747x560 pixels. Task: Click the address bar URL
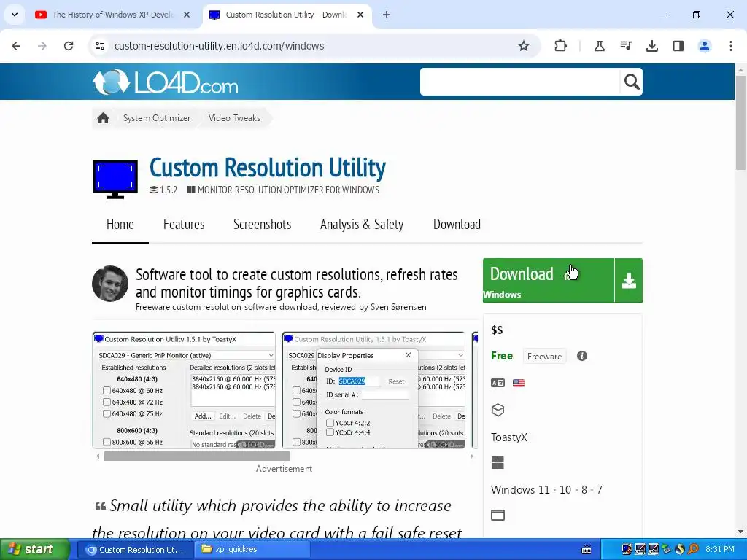pyautogui.click(x=219, y=46)
